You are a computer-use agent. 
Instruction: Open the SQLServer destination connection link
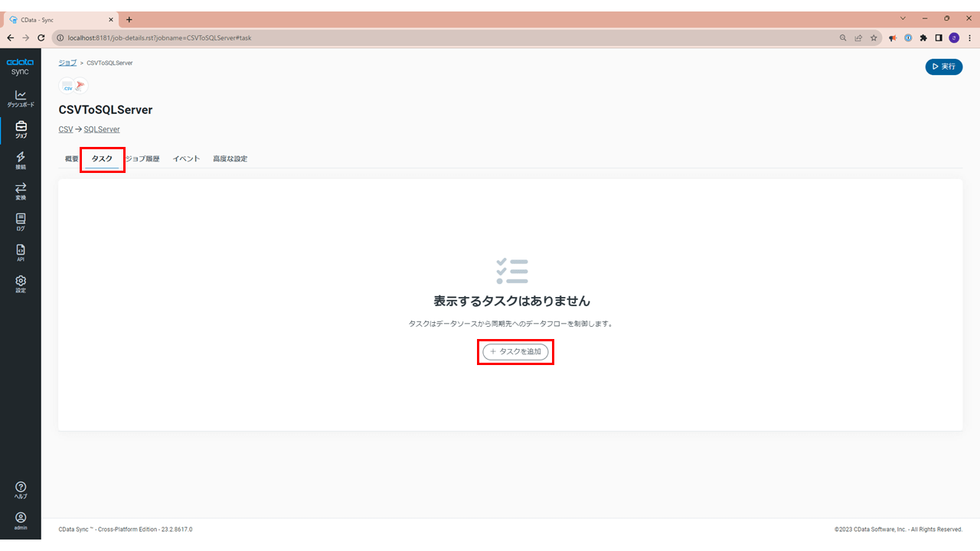point(102,129)
